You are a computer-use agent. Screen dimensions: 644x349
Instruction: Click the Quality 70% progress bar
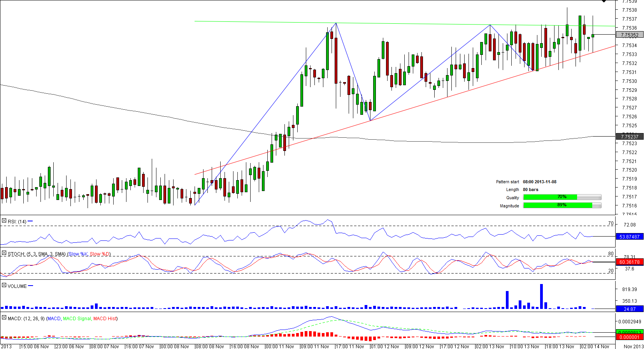point(562,197)
